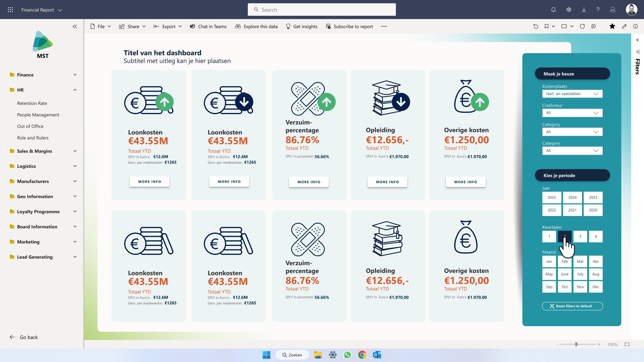Screen dimensions: 644x362
Task: Click Reset filters to default
Action: (572, 306)
